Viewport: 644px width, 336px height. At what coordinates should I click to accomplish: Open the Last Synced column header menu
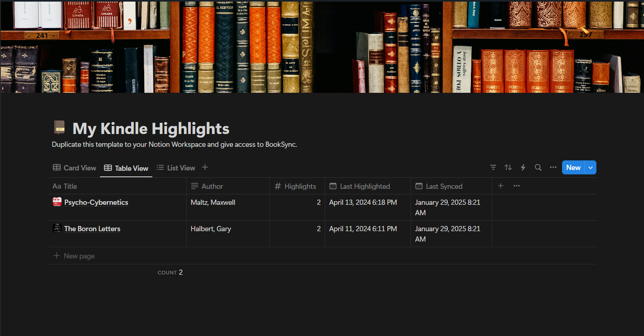point(451,186)
